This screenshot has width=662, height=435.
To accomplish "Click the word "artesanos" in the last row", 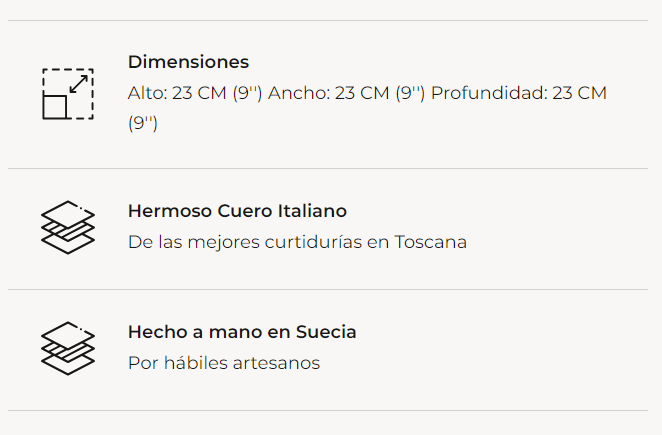I will pyautogui.click(x=278, y=363).
